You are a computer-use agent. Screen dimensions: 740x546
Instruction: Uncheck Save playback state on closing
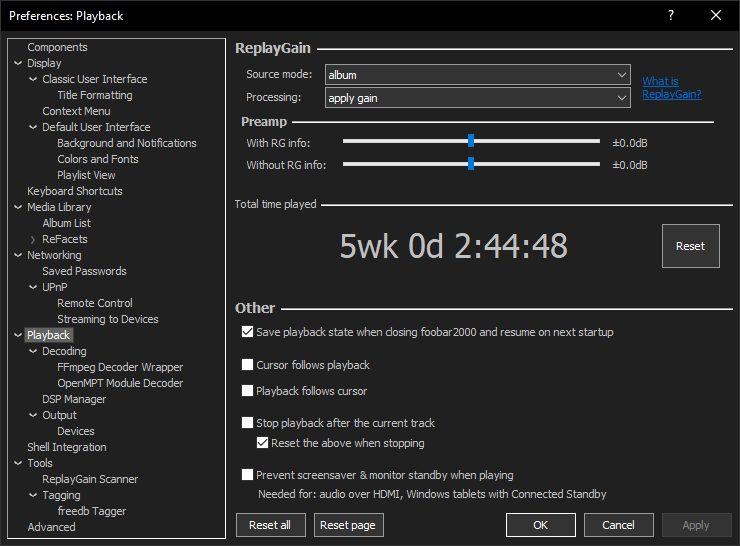[248, 332]
